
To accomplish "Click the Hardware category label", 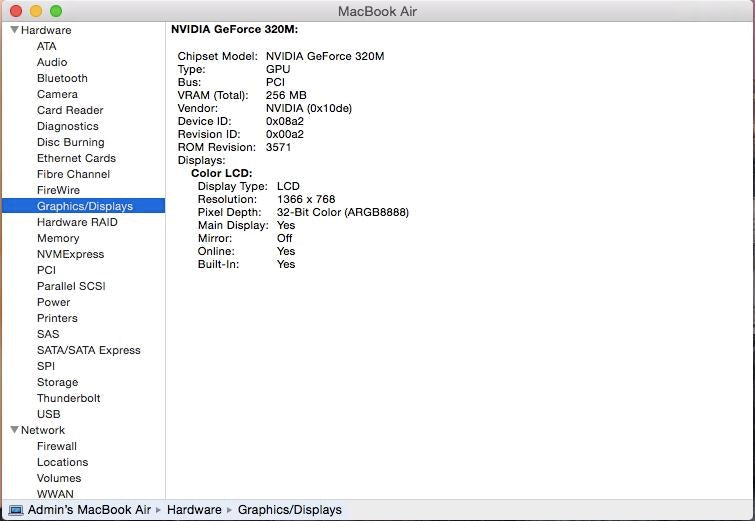I will (x=46, y=30).
